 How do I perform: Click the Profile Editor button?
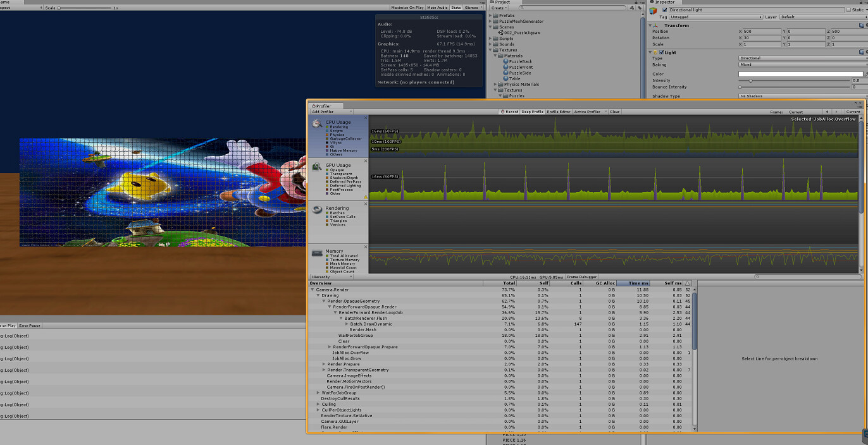tap(559, 112)
